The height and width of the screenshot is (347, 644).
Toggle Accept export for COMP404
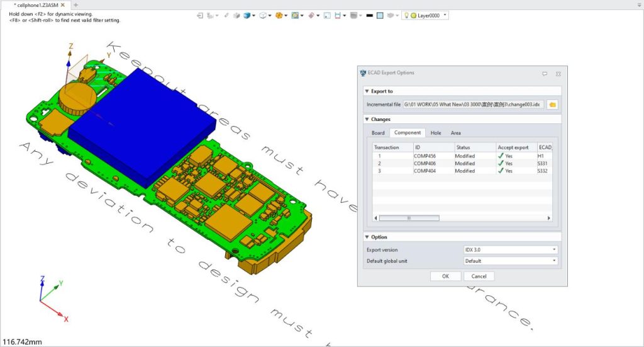pos(505,171)
